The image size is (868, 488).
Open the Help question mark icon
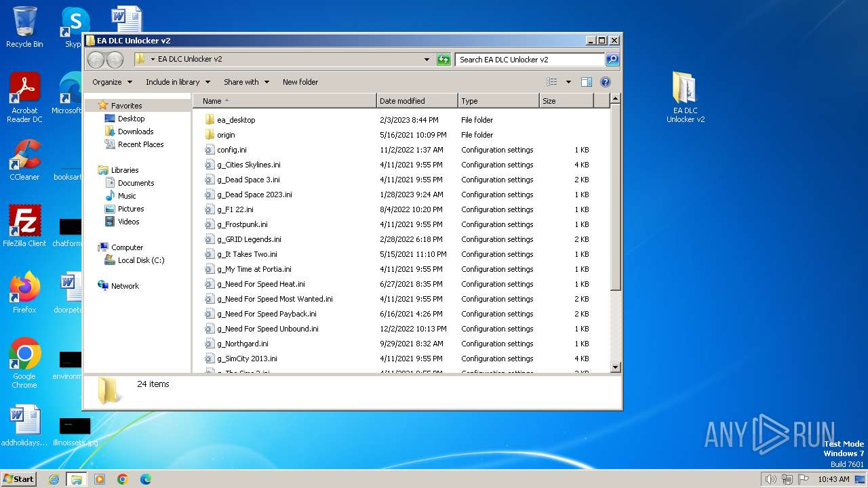point(606,82)
